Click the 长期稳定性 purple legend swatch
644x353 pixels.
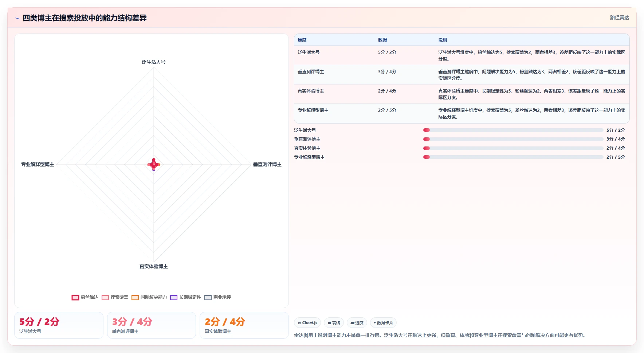point(174,298)
